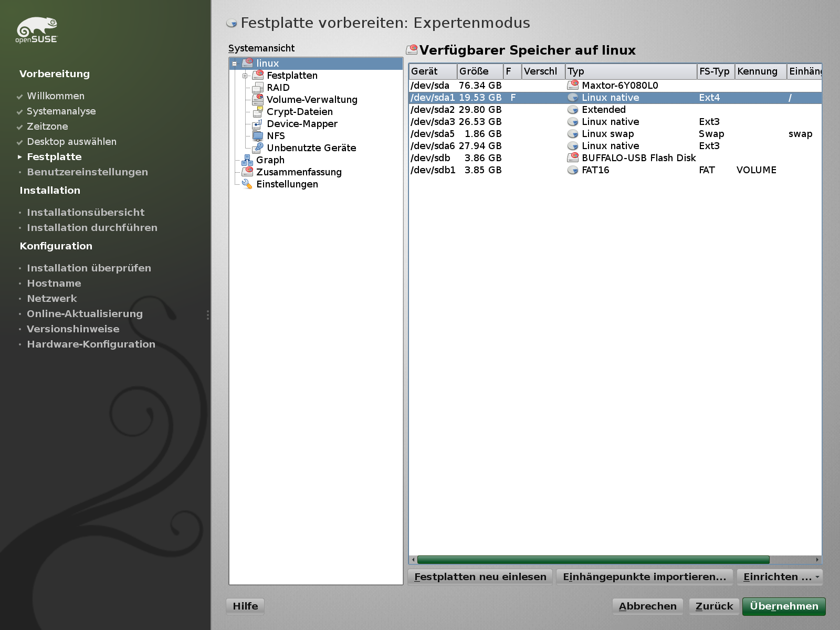840x630 pixels.
Task: Click the Kennung column header
Action: [x=761, y=71]
